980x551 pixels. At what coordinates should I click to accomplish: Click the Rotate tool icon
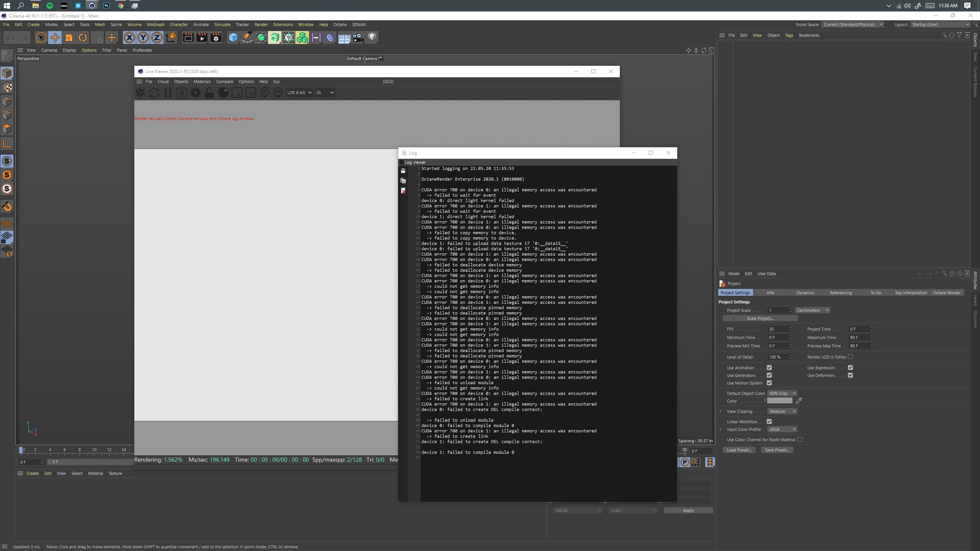[x=83, y=37]
